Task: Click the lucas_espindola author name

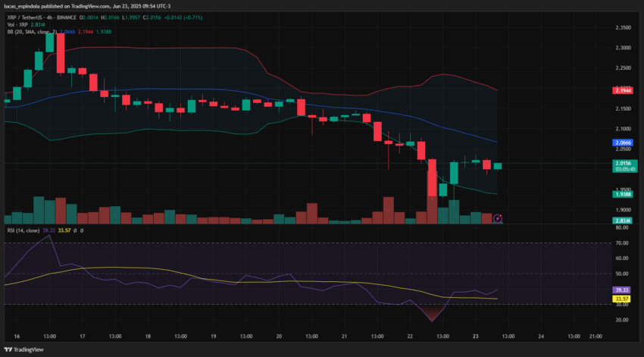Action: click(21, 6)
